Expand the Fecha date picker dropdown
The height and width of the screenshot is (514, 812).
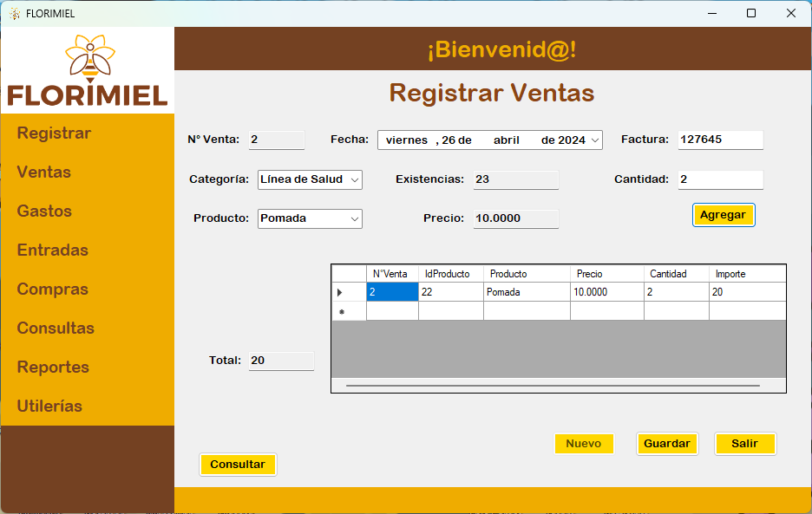[x=594, y=140]
